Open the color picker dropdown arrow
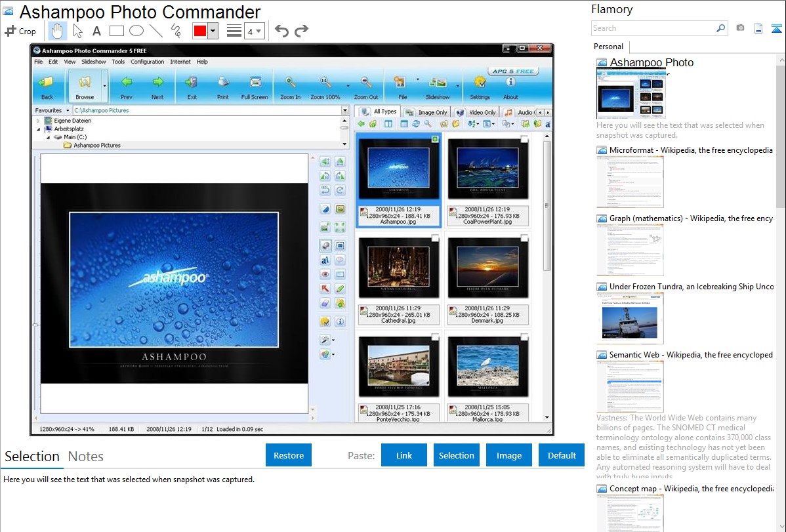This screenshot has height=532, width=786. (x=213, y=31)
